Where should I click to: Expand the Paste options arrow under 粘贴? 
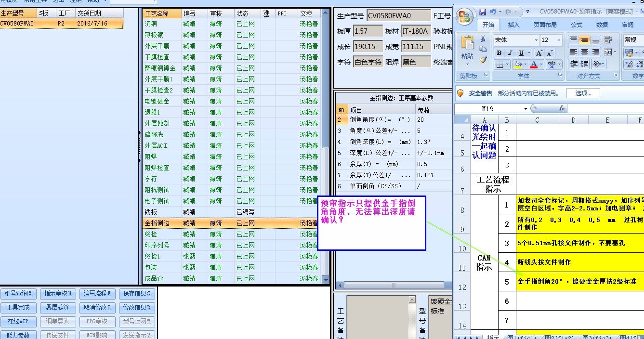pyautogui.click(x=467, y=63)
